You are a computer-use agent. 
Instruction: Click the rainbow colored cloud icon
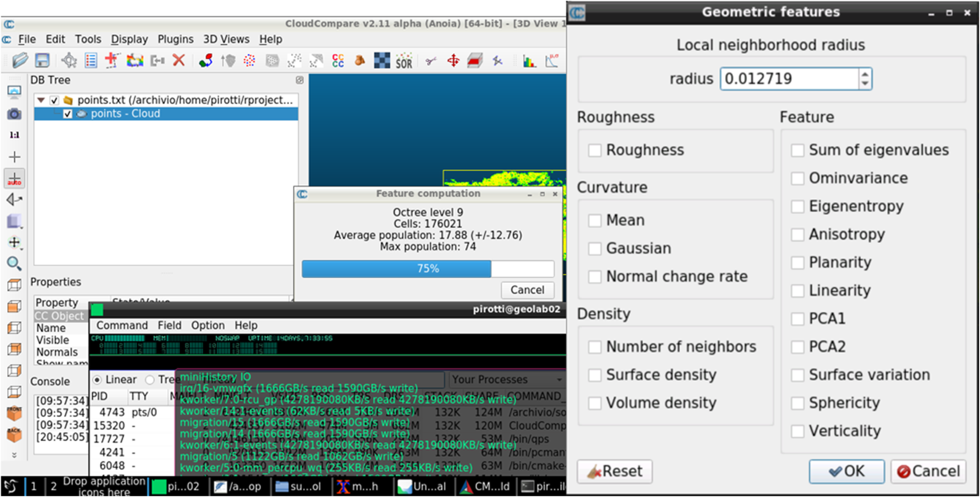point(134,61)
